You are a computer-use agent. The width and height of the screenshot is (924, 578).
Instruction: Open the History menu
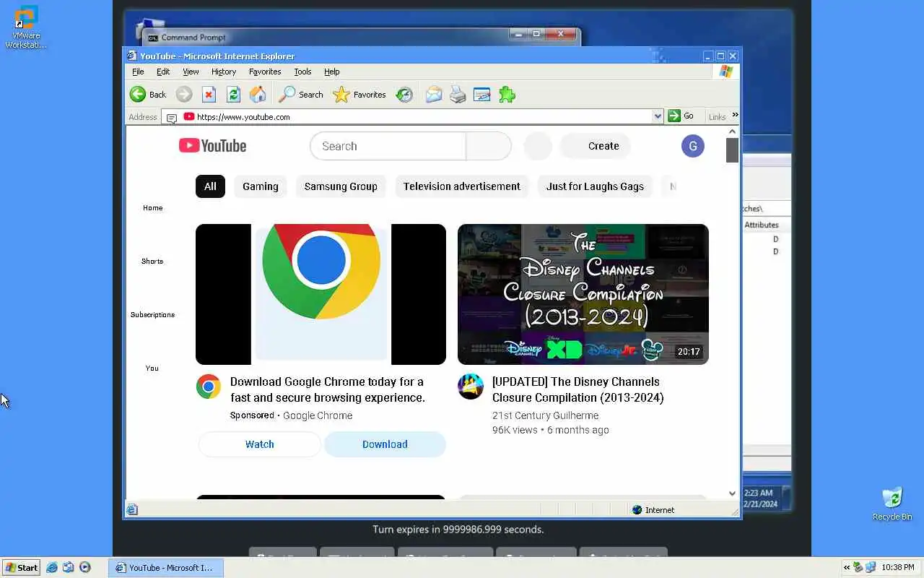tap(224, 72)
